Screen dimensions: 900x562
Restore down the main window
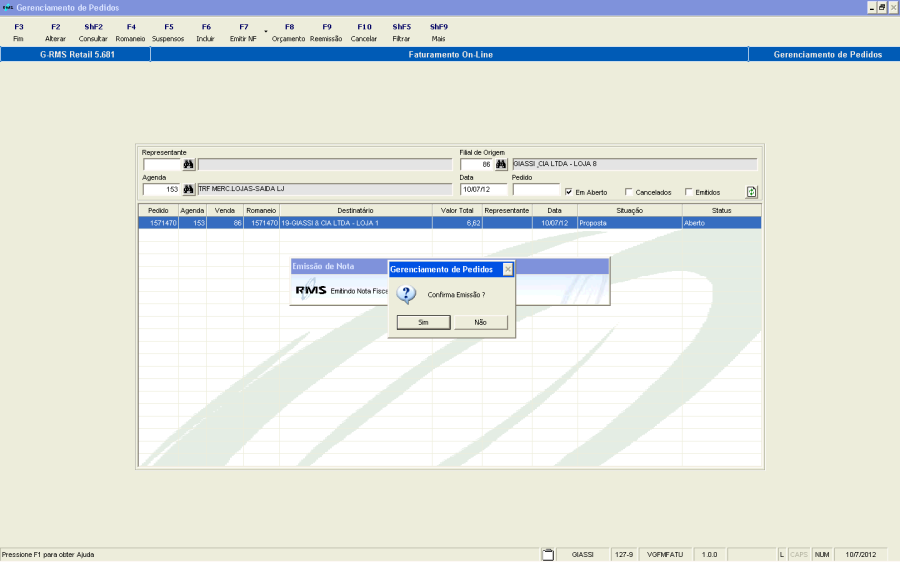[x=882, y=7]
